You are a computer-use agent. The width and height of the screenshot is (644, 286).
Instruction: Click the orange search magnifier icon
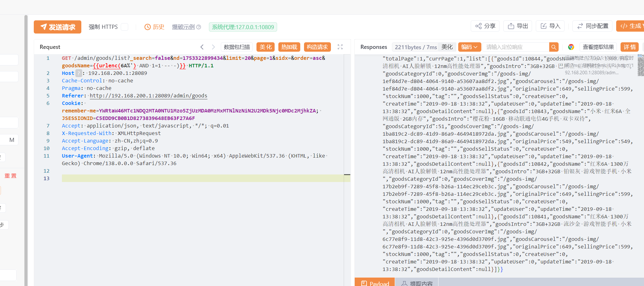click(554, 47)
